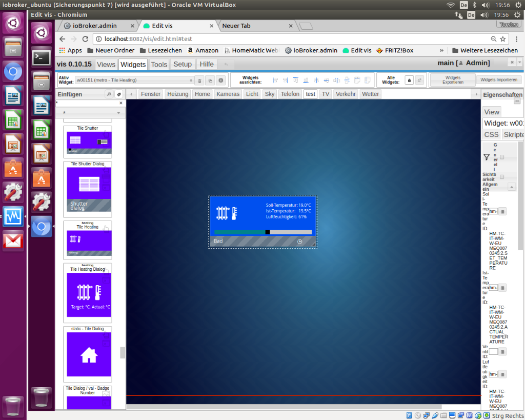Screen dimensions: 525x420
Task: Click the copy widget icon beside the trash
Action: point(210,81)
